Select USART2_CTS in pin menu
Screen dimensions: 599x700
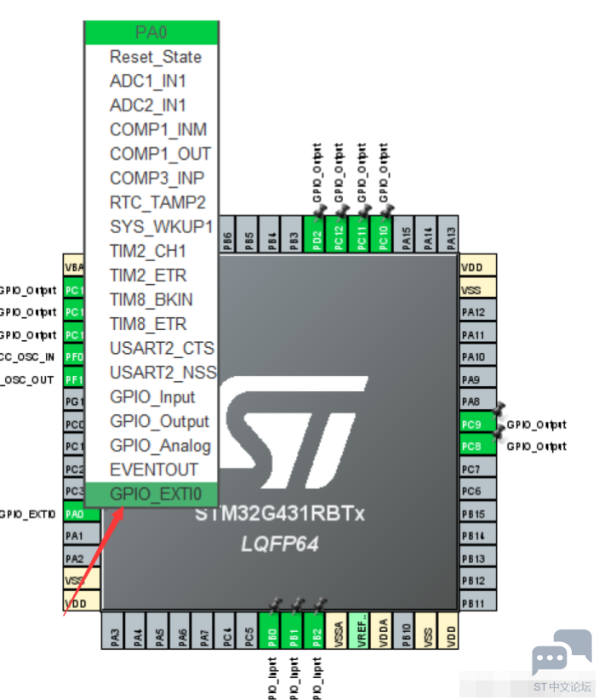click(151, 348)
